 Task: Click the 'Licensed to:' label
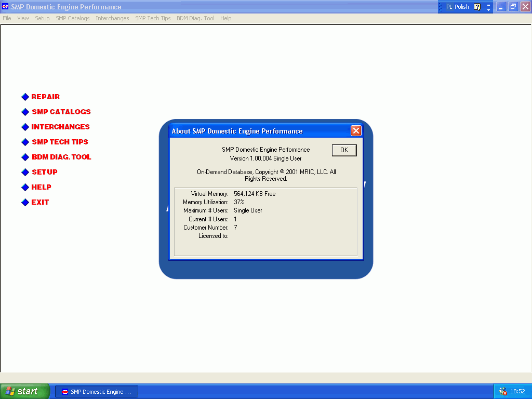pyautogui.click(x=213, y=236)
